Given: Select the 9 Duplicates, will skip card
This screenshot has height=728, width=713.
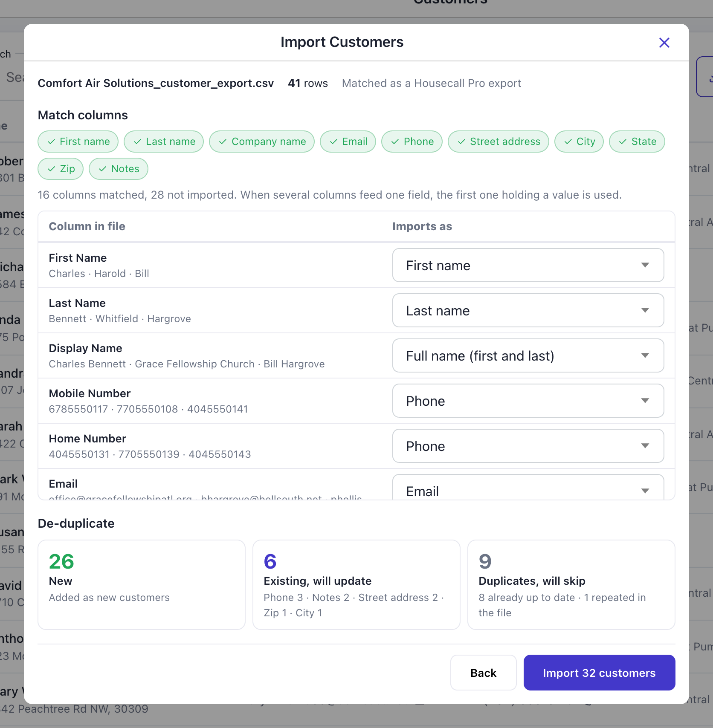Looking at the screenshot, I should (571, 585).
